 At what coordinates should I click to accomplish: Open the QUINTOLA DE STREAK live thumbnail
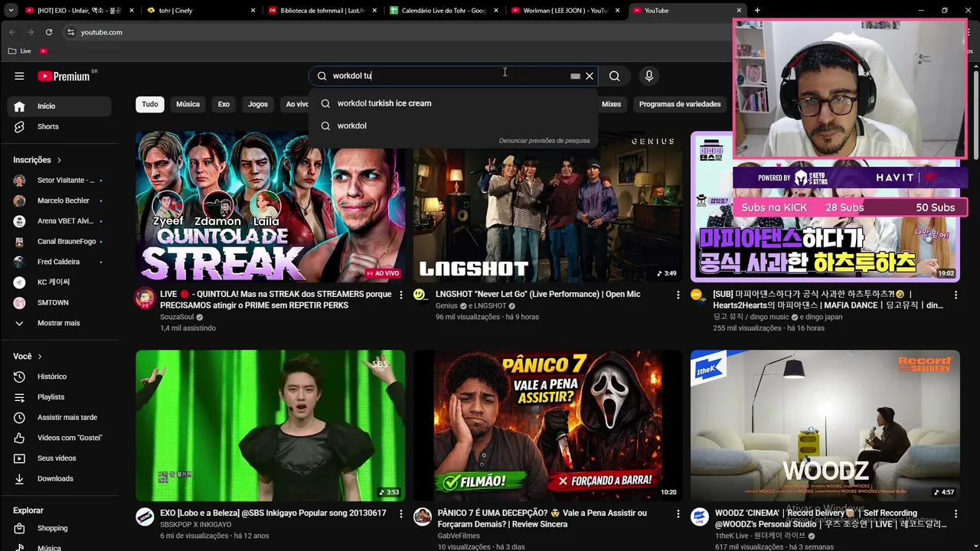point(270,207)
